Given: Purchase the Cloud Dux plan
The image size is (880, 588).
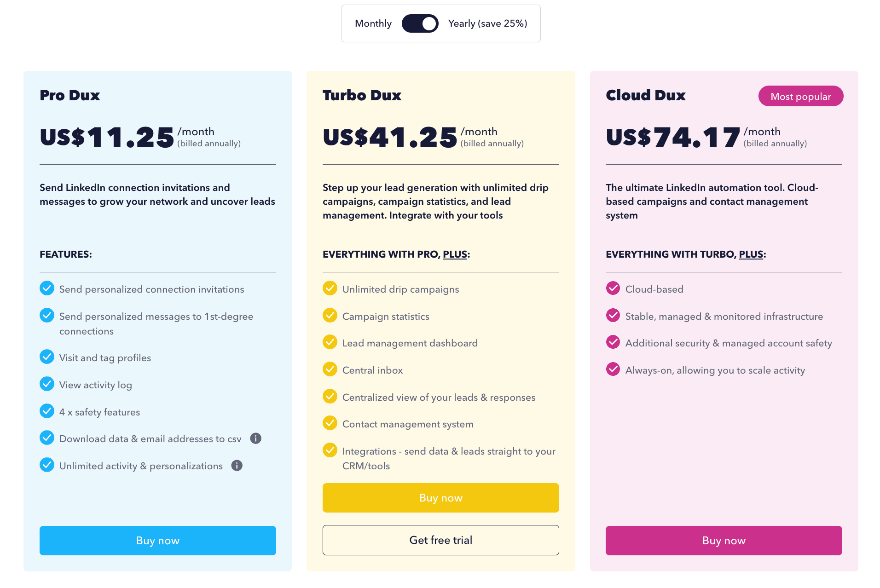Looking at the screenshot, I should [724, 541].
